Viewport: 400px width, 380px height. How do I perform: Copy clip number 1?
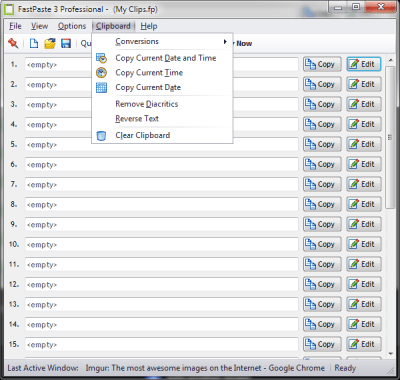click(x=322, y=64)
